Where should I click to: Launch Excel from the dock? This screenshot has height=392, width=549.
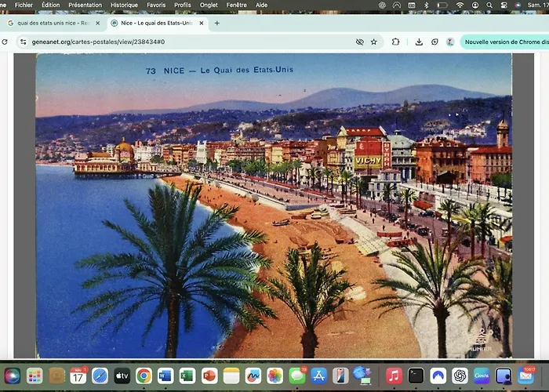pyautogui.click(x=187, y=376)
